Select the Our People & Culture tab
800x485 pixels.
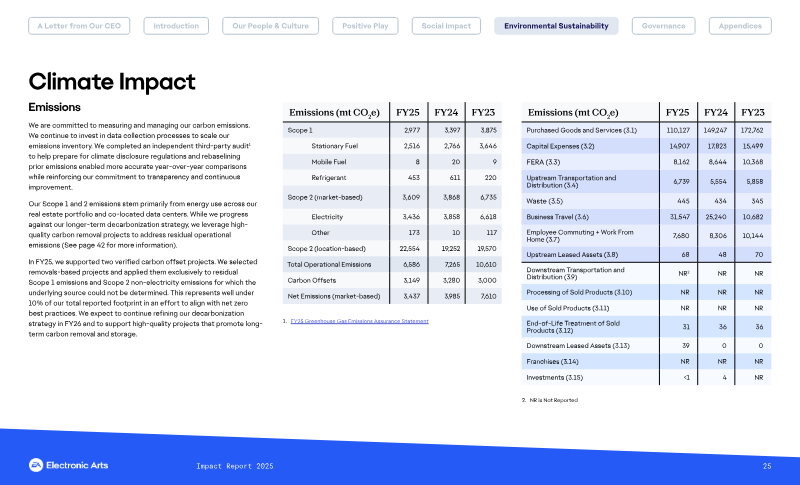270,26
